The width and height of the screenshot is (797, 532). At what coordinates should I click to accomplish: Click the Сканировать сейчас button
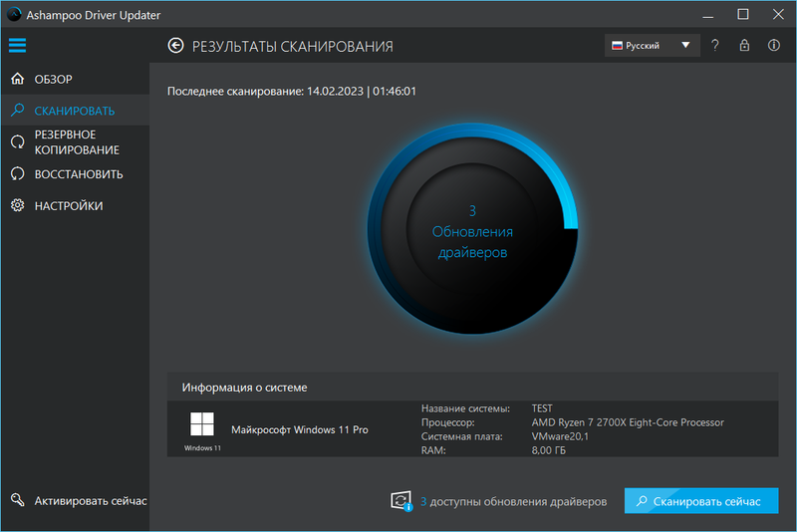point(701,501)
